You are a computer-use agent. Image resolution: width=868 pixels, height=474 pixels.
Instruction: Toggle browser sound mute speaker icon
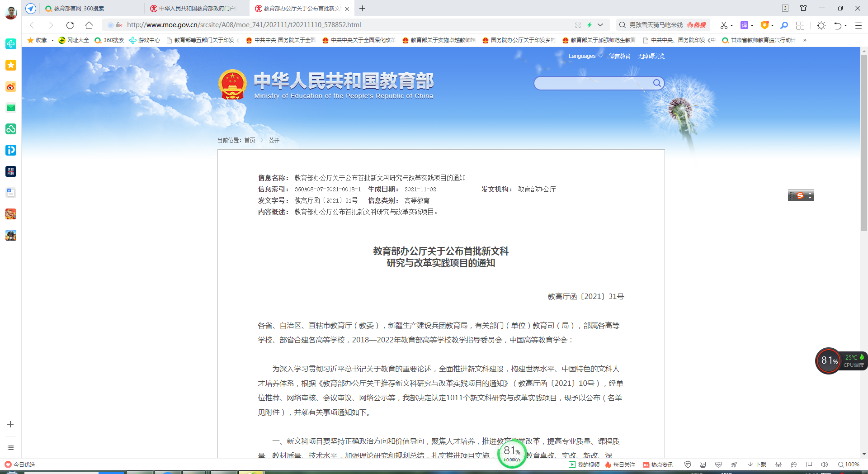pyautogui.click(x=824, y=465)
